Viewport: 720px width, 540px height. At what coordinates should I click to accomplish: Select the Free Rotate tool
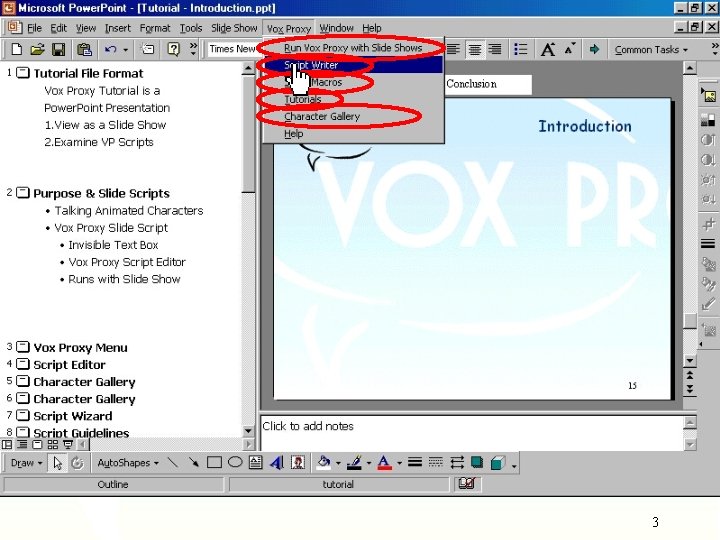(77, 463)
